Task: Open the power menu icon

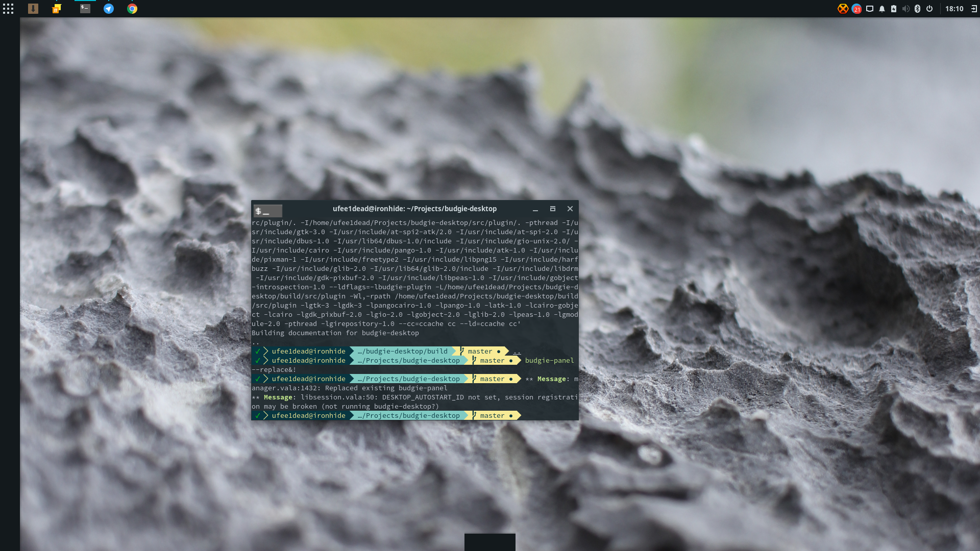Action: (929, 9)
